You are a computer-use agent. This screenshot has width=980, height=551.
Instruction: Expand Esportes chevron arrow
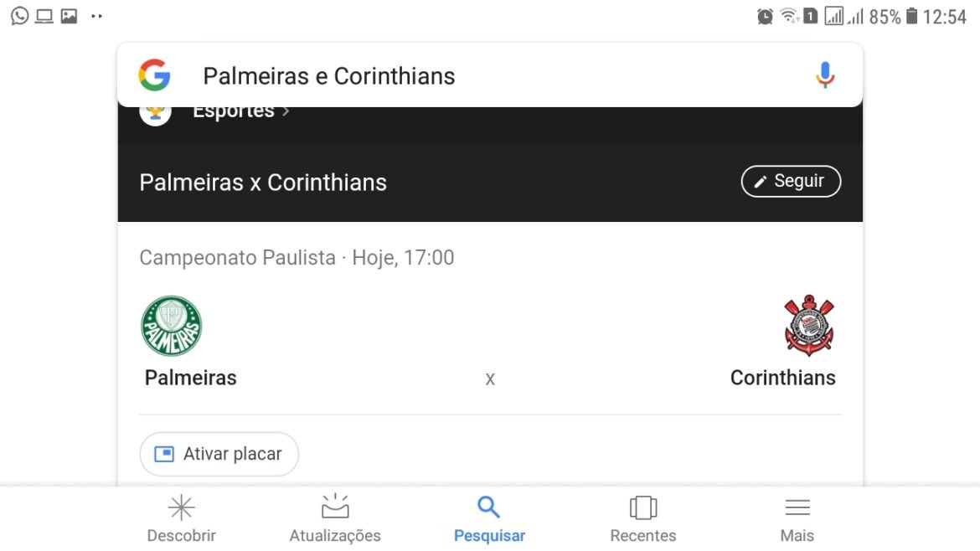coord(286,112)
